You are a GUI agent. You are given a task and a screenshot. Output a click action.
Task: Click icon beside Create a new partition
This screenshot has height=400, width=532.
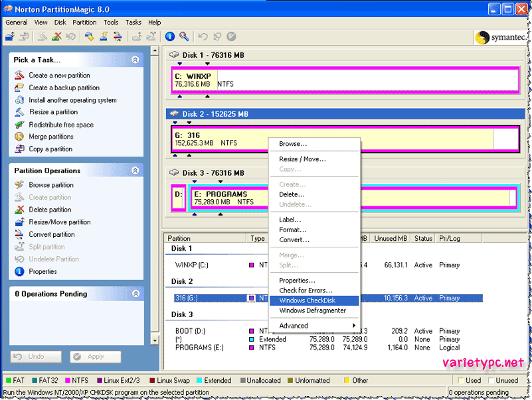click(x=19, y=75)
